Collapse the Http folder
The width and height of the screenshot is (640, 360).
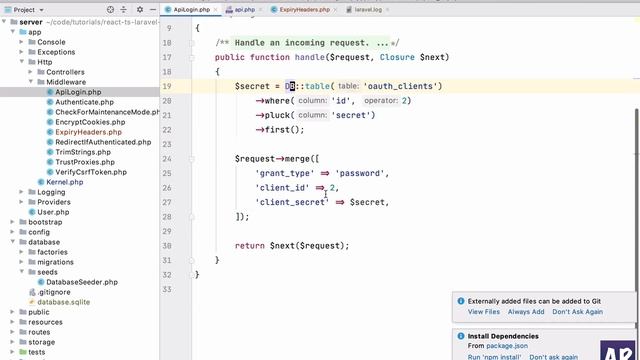point(22,62)
